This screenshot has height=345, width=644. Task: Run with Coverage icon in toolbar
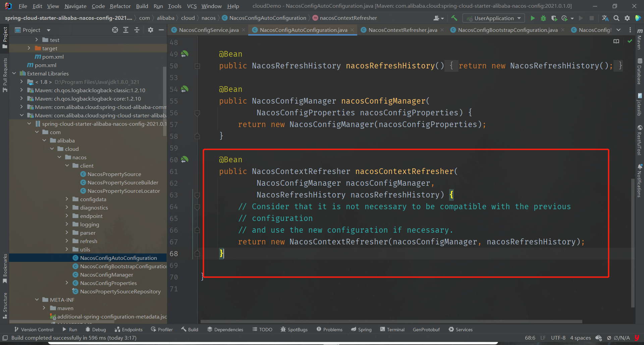coord(554,18)
